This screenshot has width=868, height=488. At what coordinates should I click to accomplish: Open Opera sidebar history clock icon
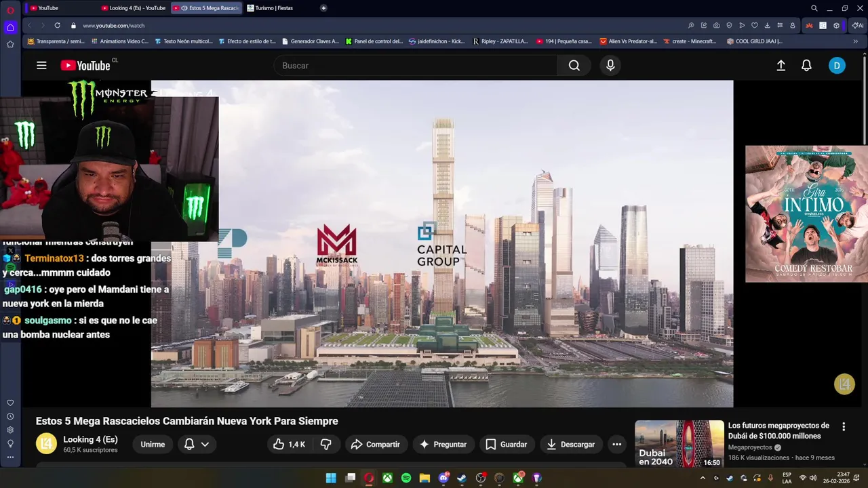click(x=10, y=417)
